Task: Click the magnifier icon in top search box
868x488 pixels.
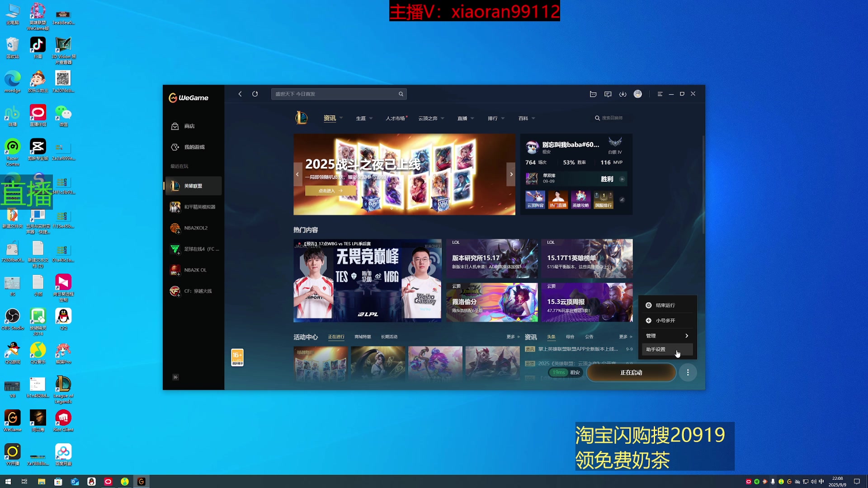Action: pos(401,94)
